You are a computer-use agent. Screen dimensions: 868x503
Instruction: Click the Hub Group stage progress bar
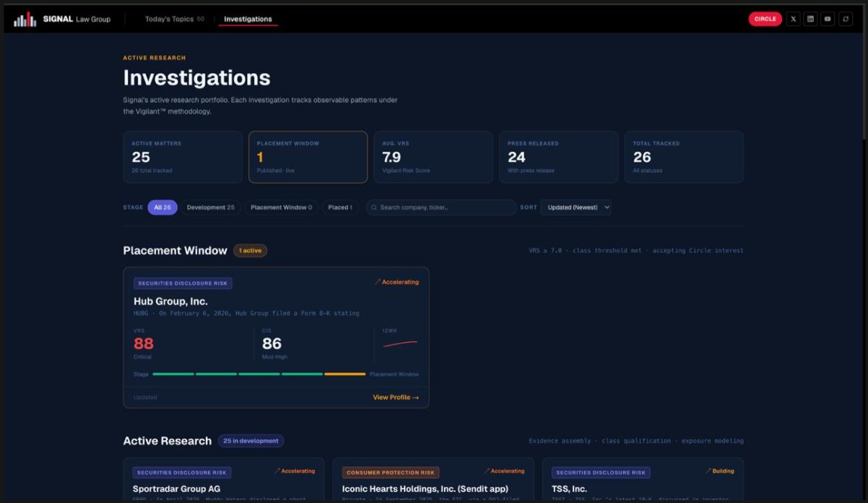pyautogui.click(x=259, y=374)
